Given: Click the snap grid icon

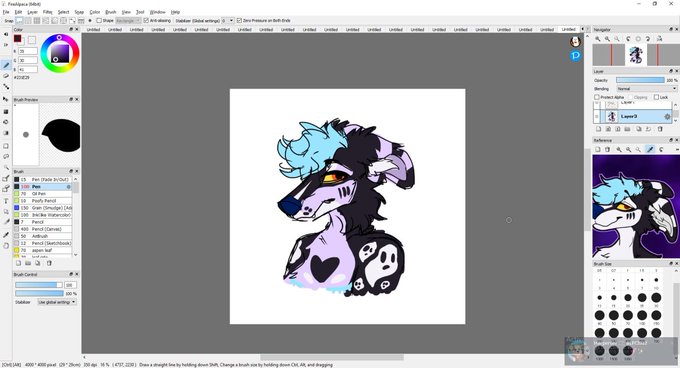Looking at the screenshot, I should pyautogui.click(x=37, y=20).
